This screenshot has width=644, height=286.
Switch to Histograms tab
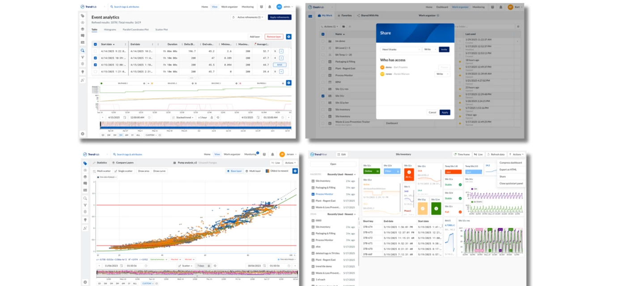(x=110, y=29)
